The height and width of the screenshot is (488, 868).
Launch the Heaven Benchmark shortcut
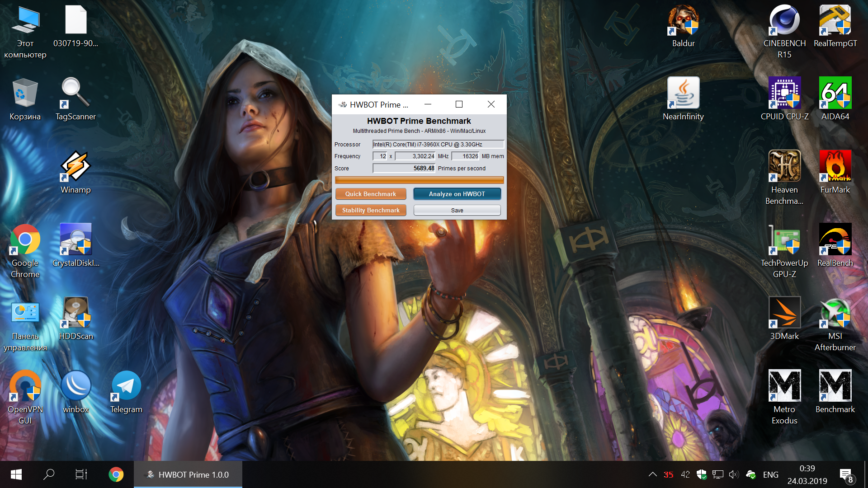(x=784, y=178)
